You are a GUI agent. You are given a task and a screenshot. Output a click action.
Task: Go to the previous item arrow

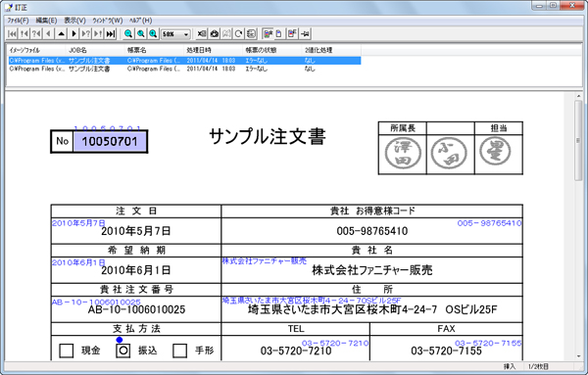[49, 33]
